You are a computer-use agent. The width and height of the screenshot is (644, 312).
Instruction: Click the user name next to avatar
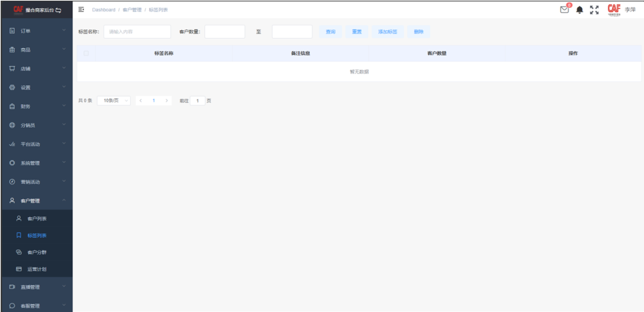630,10
